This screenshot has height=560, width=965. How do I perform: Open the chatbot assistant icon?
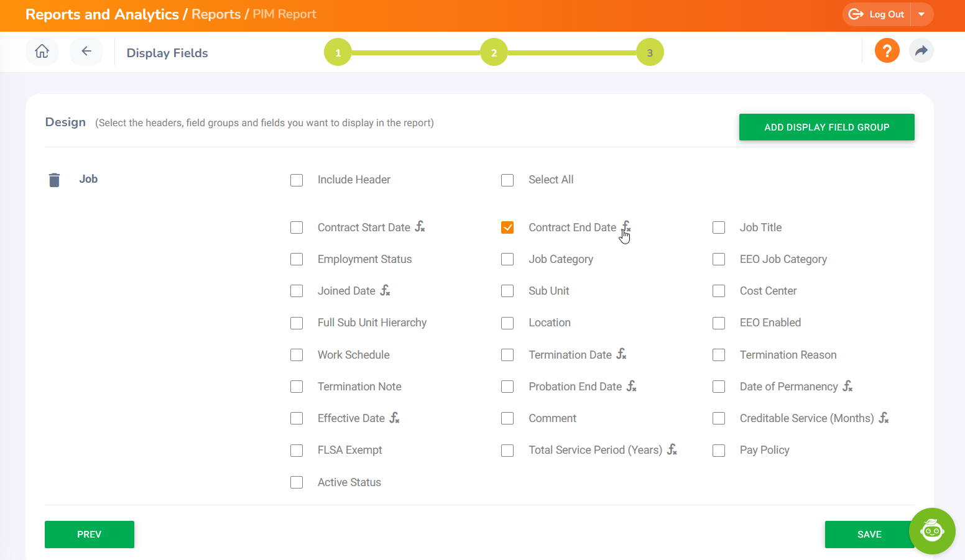pos(931,531)
